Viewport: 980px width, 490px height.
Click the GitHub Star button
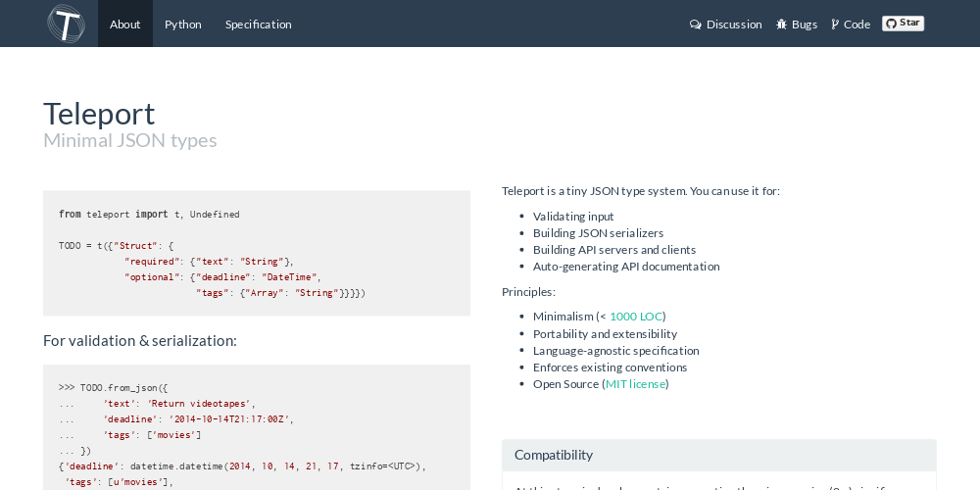tap(903, 24)
